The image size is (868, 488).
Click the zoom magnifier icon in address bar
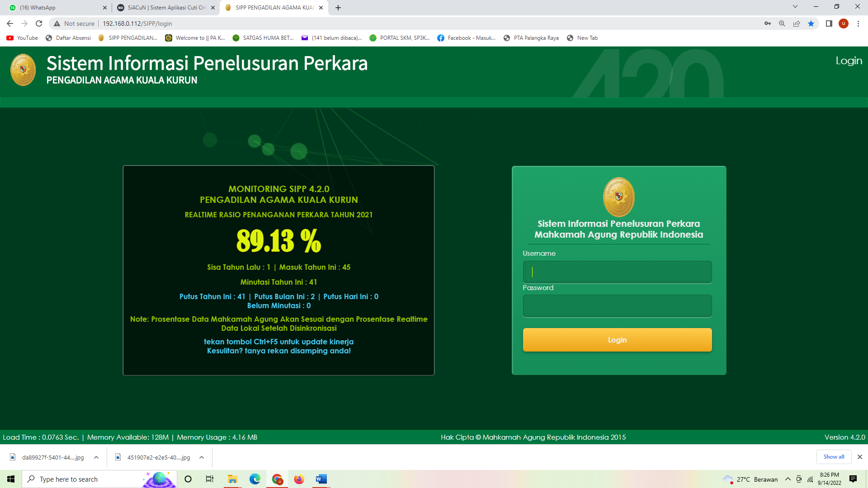click(782, 23)
